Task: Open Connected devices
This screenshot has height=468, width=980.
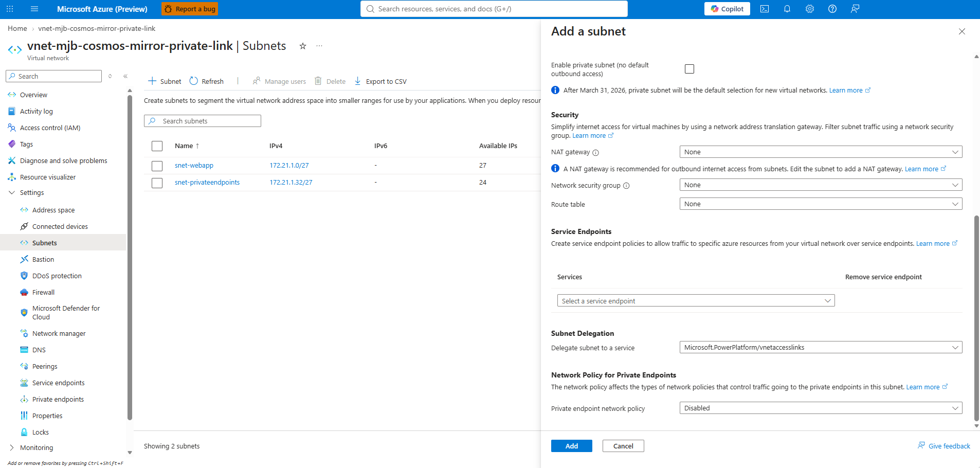Action: tap(60, 226)
